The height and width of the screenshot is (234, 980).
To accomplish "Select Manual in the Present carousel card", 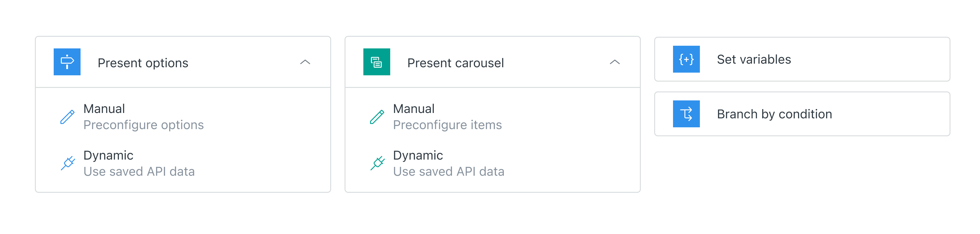I will pos(414,108).
